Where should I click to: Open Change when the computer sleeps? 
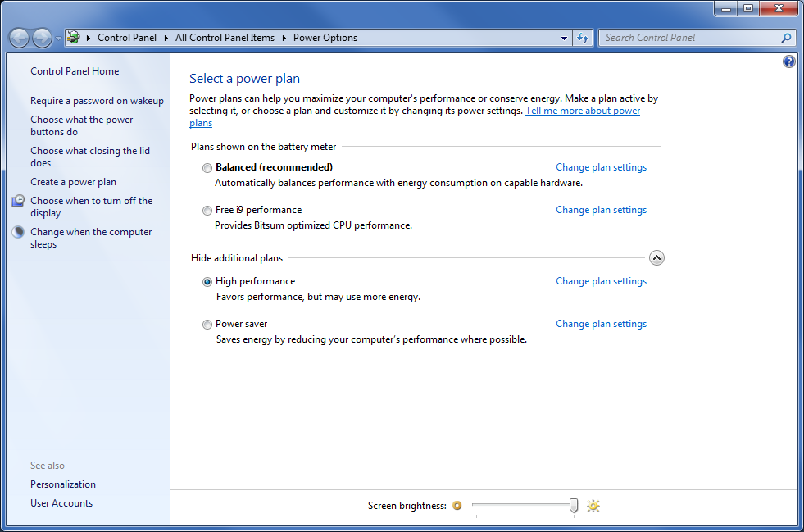91,238
